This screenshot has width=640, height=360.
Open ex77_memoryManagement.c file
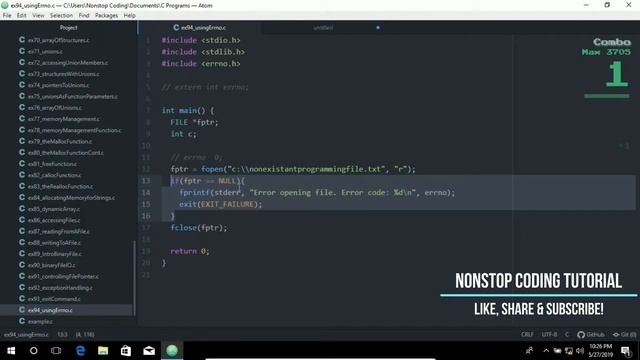[63, 119]
